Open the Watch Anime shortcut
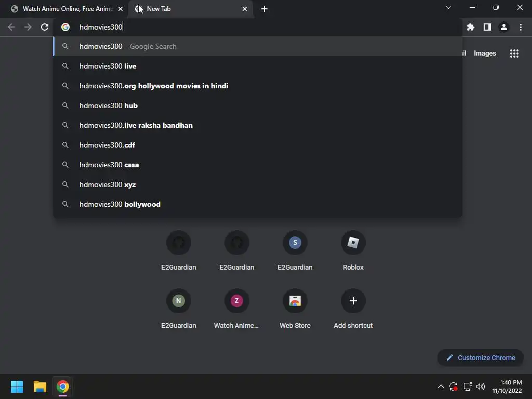Screen dimensions: 532x399 [236, 309]
